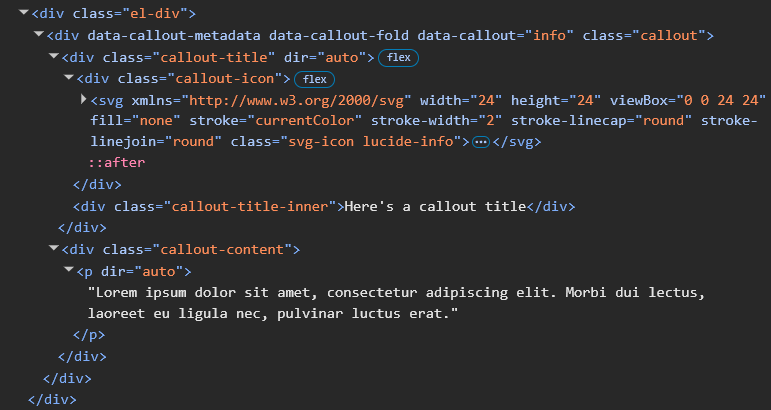The image size is (771, 410).
Task: Select the callout-title-inner class value
Action: pos(250,207)
